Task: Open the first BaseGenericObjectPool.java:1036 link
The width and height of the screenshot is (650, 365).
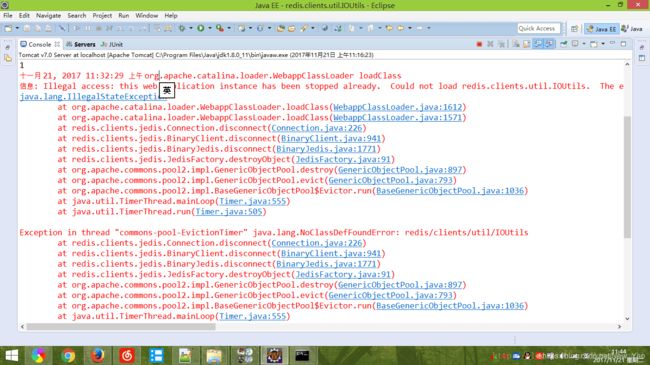Action: (x=450, y=191)
